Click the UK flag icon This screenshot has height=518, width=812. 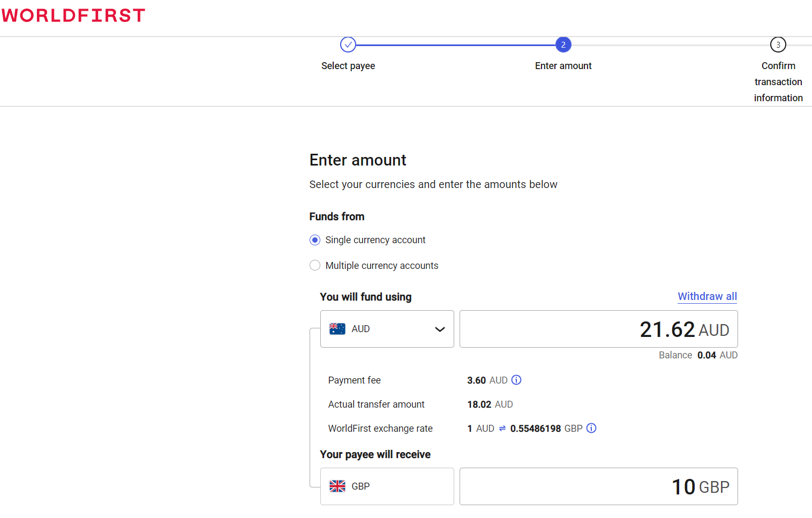(337, 486)
